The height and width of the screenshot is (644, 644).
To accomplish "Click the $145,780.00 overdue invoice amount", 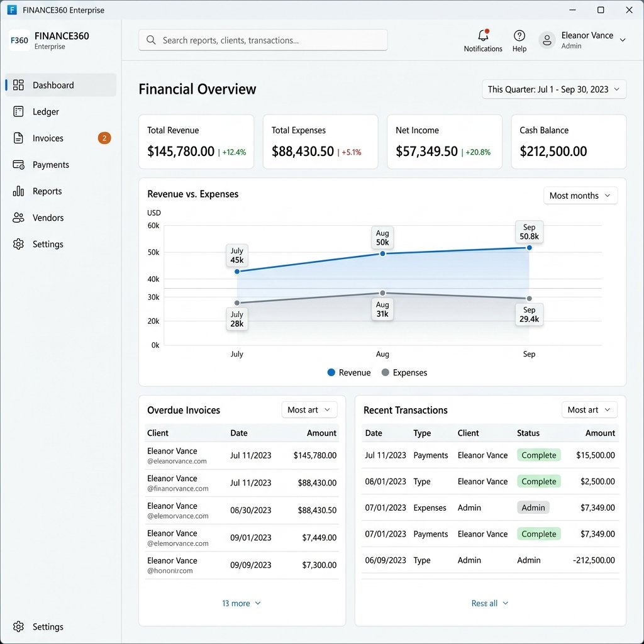I will click(315, 455).
